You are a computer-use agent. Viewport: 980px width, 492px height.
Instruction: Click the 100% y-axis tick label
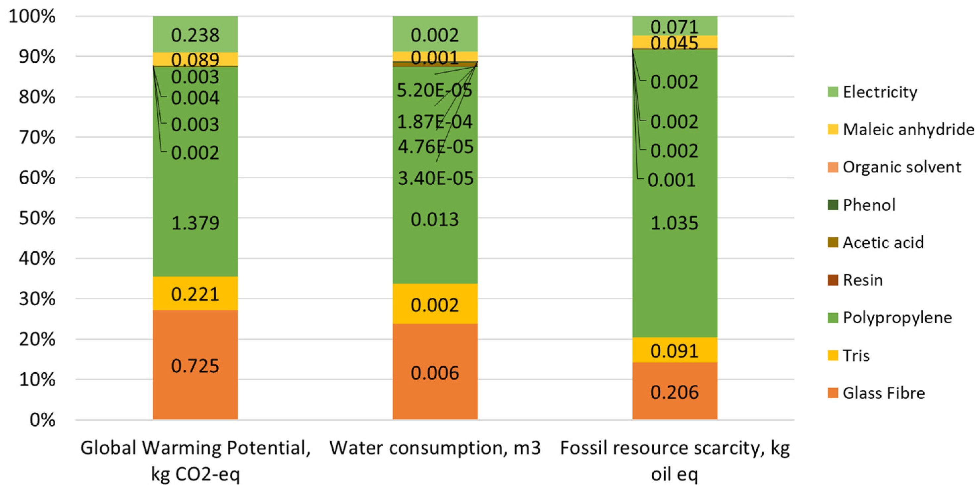(x=32, y=16)
